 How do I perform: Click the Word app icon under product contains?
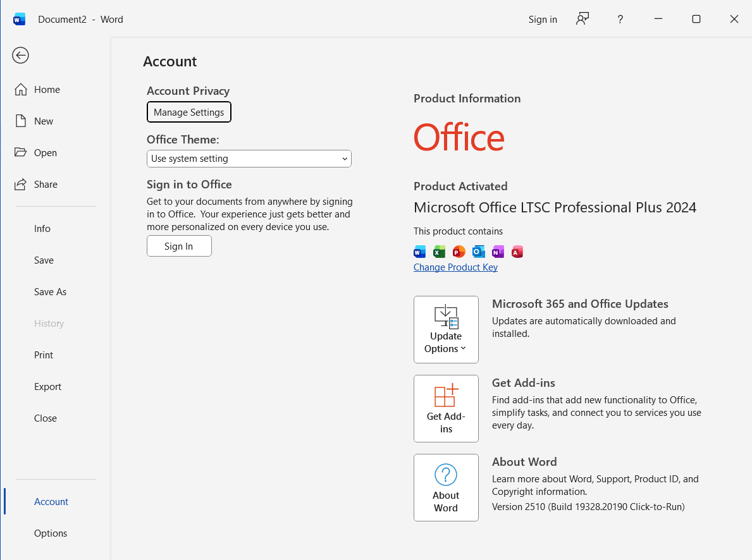click(420, 252)
